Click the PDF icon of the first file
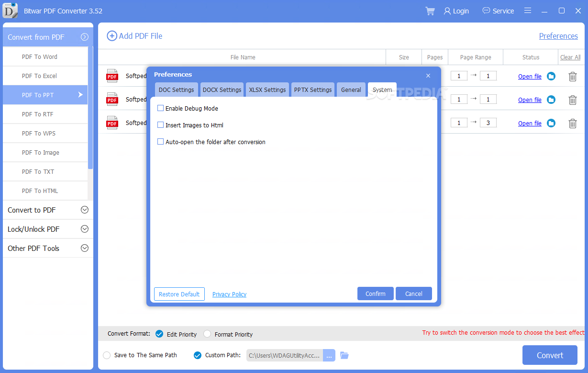This screenshot has width=588, height=373. click(x=112, y=76)
